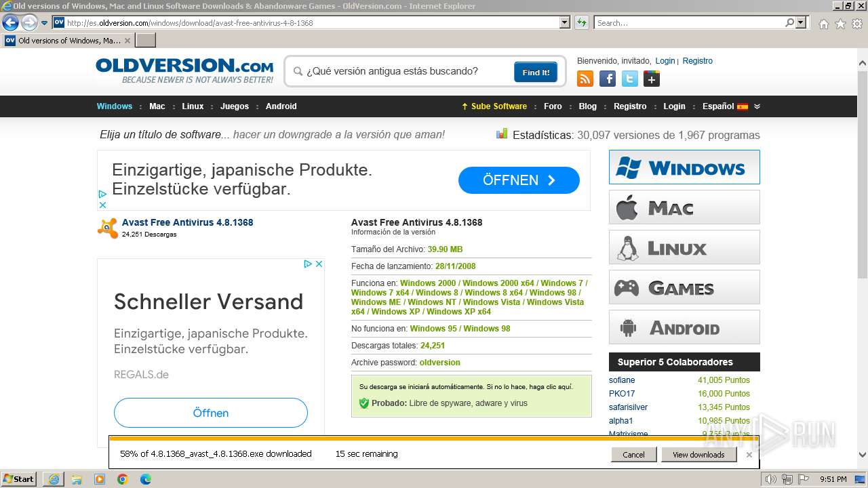
Task: Close the Old versions of Windows tab
Action: point(127,41)
